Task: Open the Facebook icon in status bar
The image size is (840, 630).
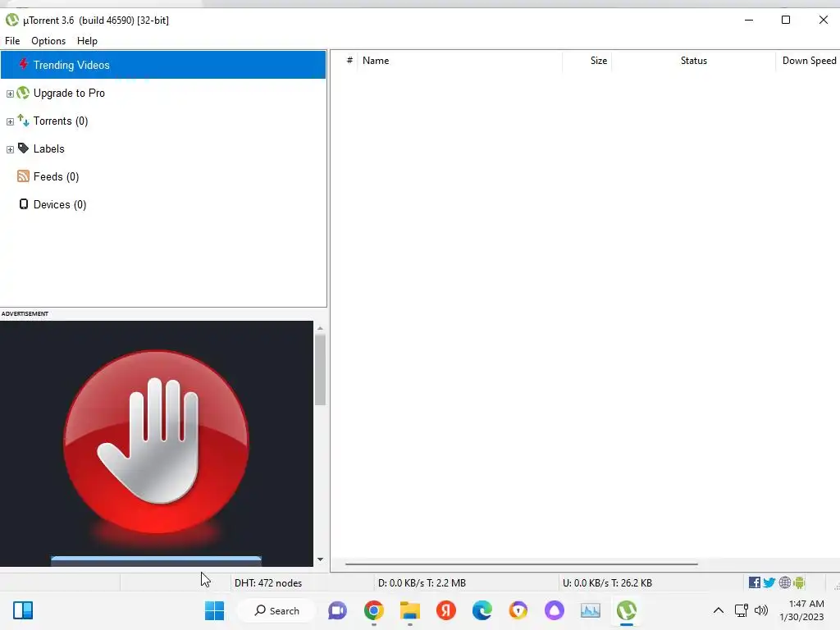Action: click(x=755, y=582)
